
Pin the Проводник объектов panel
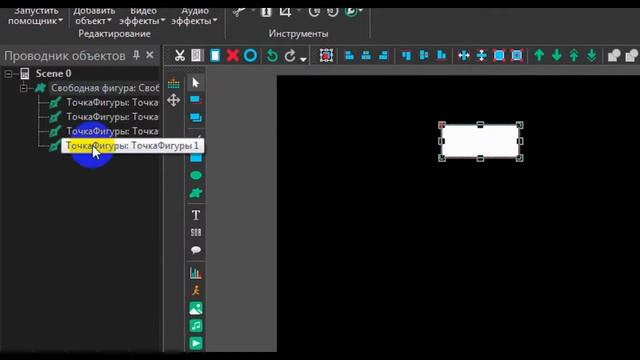[136, 55]
